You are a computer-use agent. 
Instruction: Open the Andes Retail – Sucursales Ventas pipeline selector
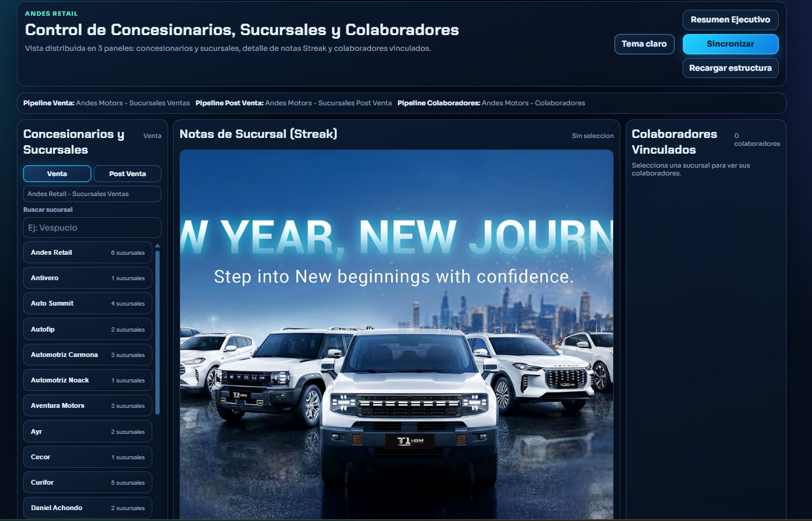pyautogui.click(x=91, y=194)
